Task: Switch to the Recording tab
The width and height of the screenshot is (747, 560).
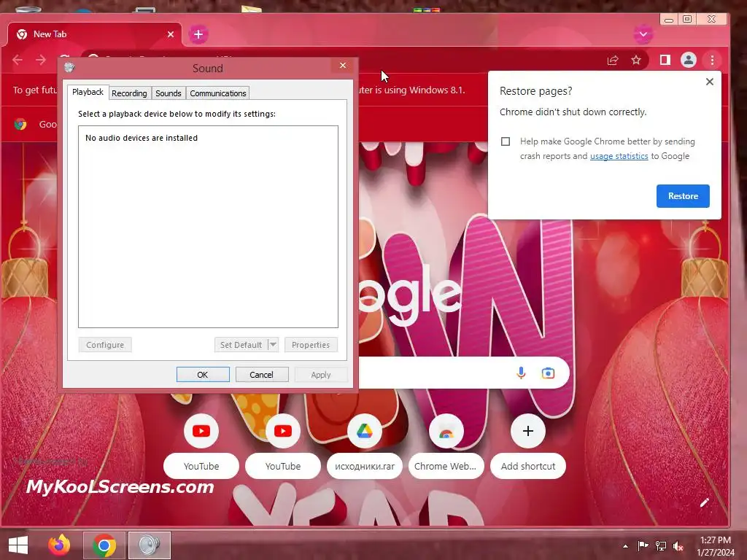Action: point(129,93)
